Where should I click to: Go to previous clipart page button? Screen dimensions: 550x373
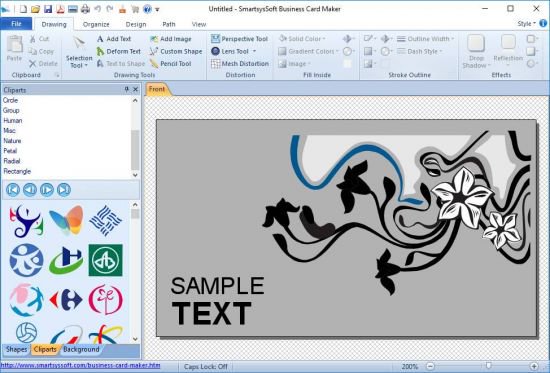pos(30,190)
